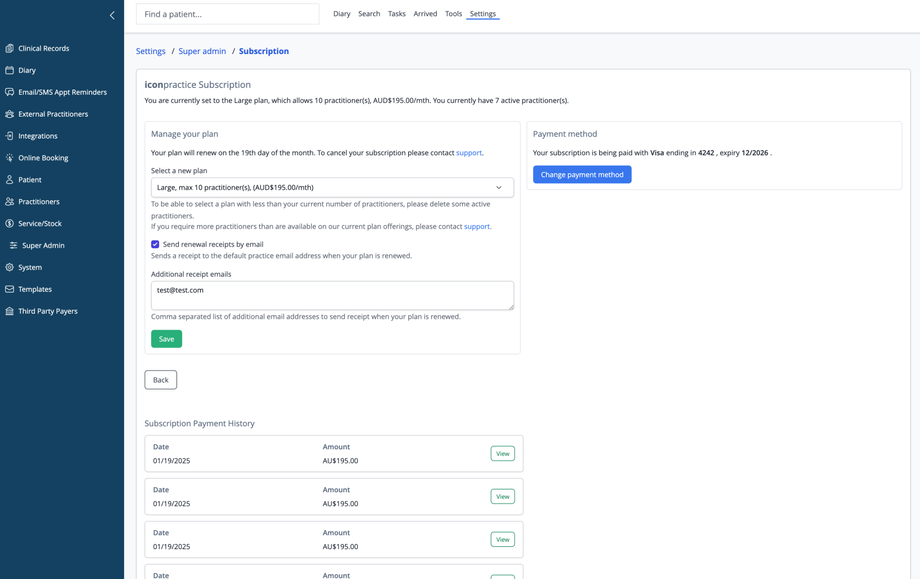Viewport: 920px width, 579px height.
Task: Focus the Find a patient search field
Action: 227,14
